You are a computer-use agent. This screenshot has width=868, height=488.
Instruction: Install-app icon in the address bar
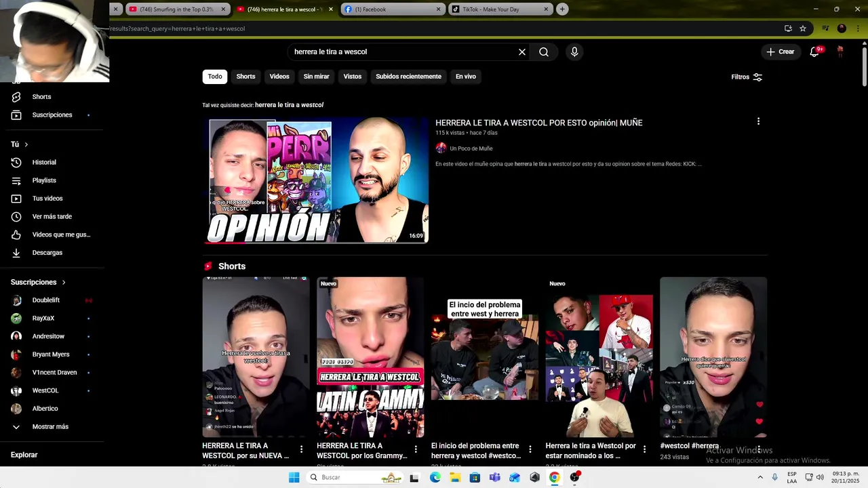[x=788, y=28]
